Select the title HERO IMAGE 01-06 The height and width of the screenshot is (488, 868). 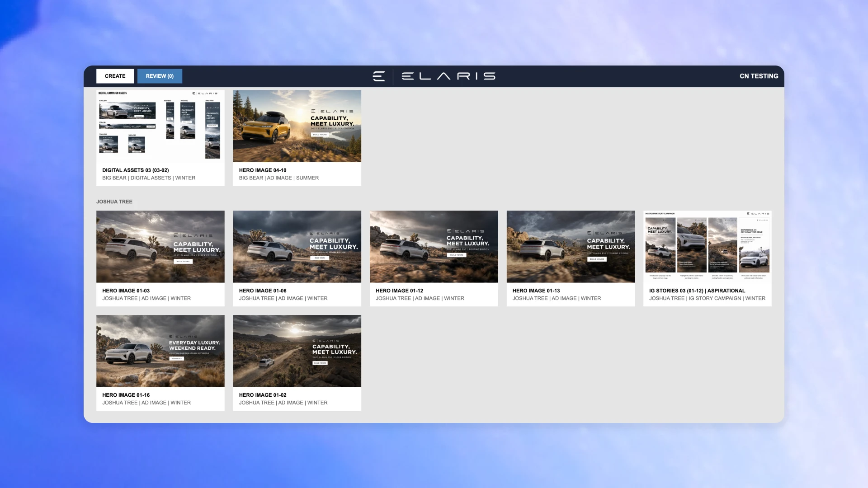point(262,291)
